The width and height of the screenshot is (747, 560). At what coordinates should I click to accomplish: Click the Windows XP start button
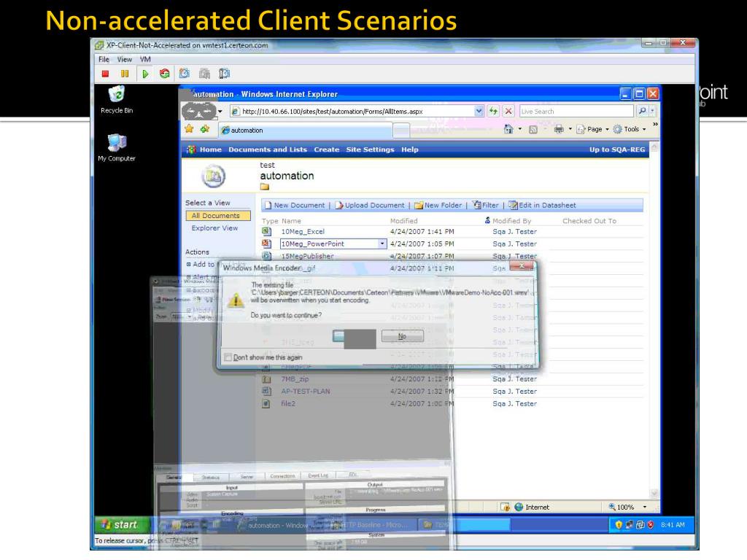[122, 525]
